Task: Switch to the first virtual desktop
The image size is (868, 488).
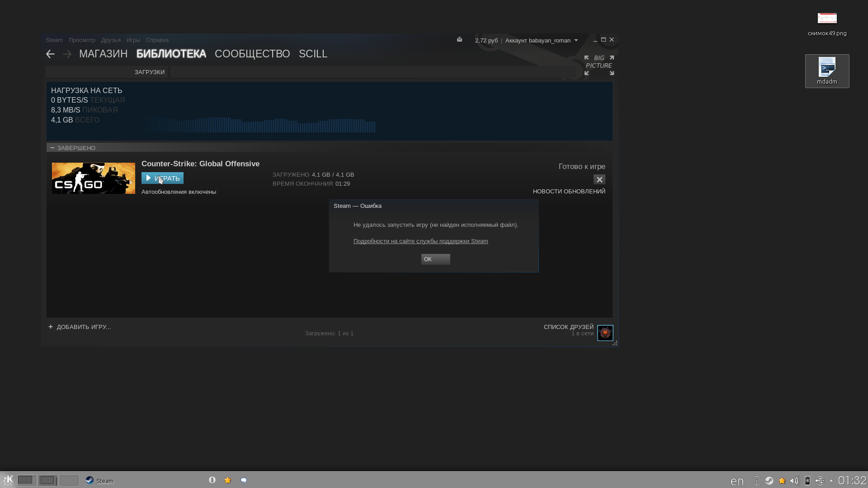Action: click(x=27, y=480)
